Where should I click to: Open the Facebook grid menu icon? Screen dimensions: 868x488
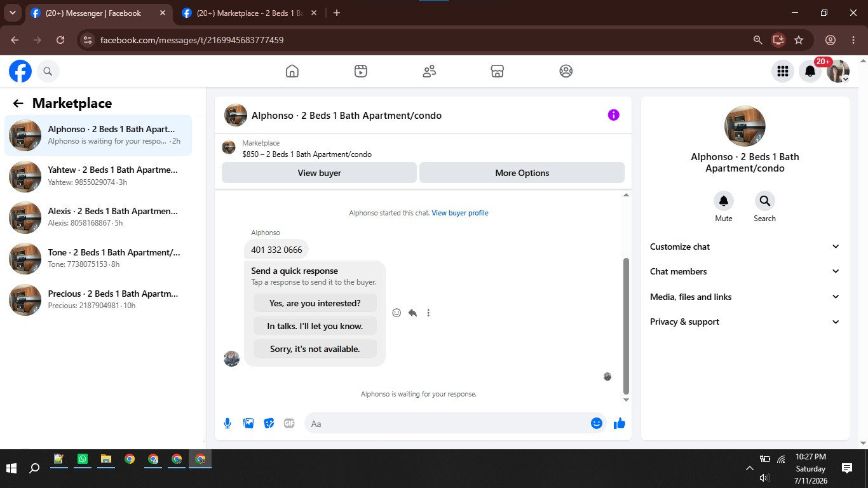[x=783, y=71]
